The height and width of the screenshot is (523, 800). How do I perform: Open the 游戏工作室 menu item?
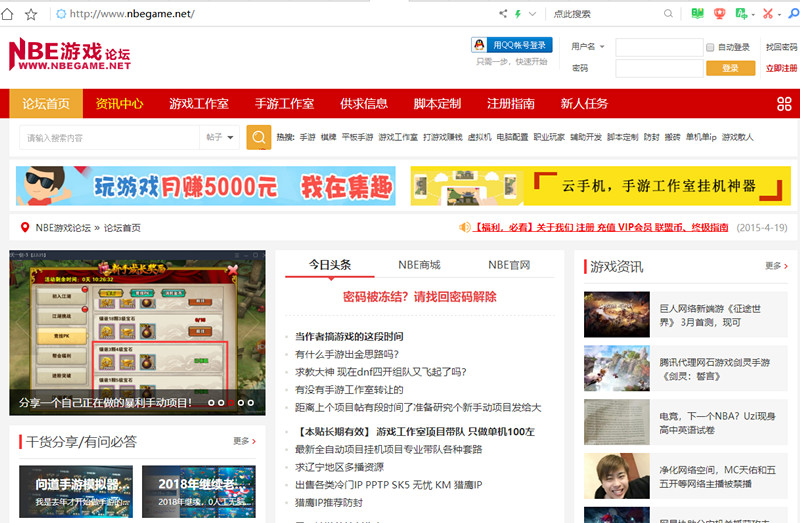click(x=199, y=104)
